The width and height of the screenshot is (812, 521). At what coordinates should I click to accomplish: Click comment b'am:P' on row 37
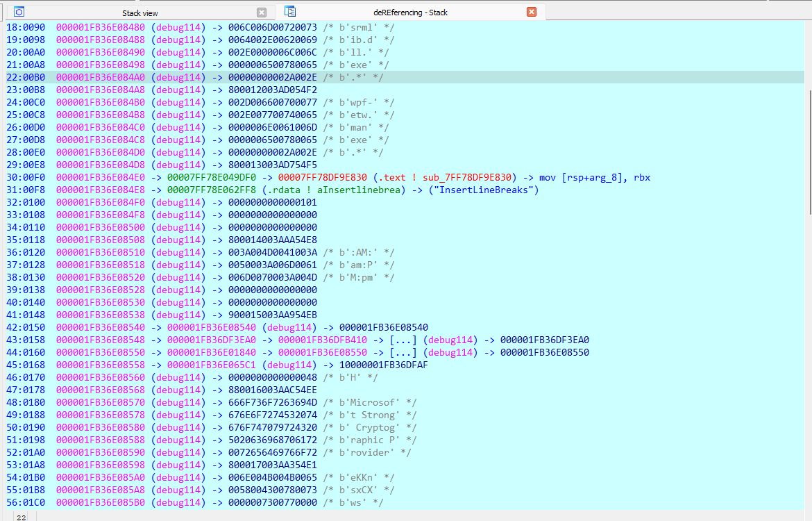click(358, 265)
